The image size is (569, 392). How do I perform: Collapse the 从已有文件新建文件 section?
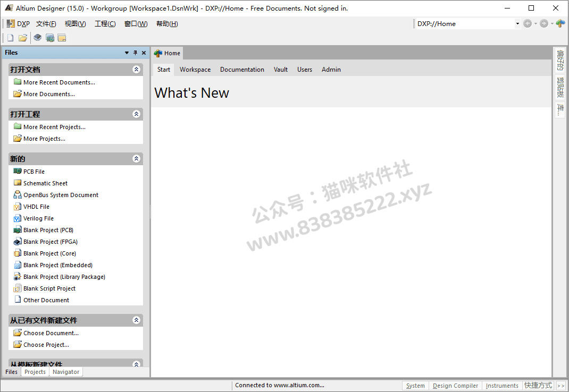point(137,320)
